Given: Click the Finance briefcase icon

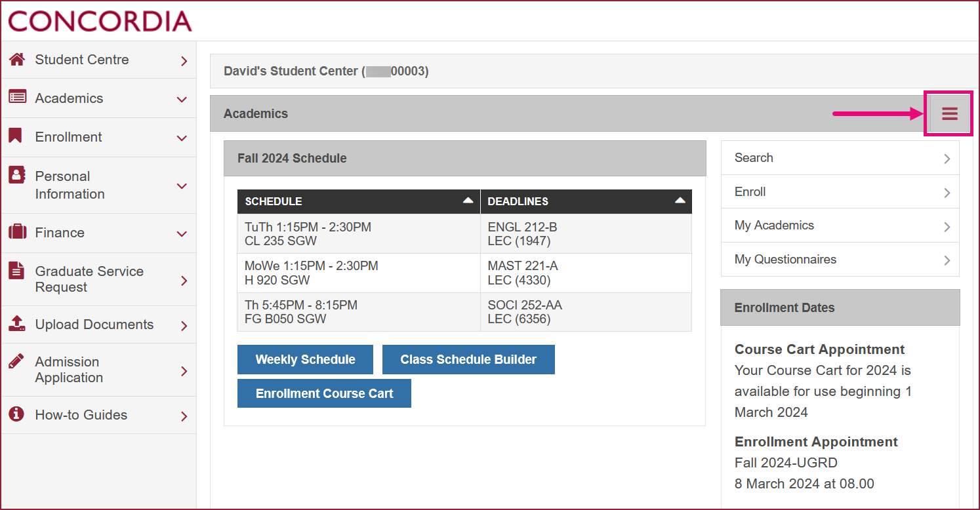Looking at the screenshot, I should [x=17, y=231].
